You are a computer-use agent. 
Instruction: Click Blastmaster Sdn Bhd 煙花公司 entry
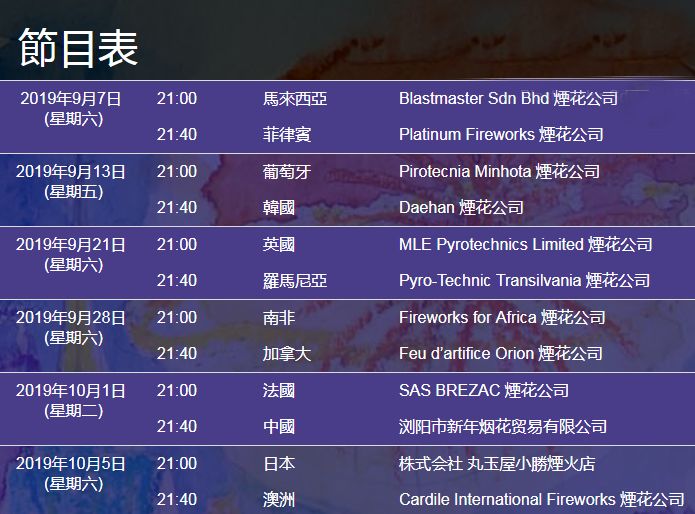tap(508, 98)
